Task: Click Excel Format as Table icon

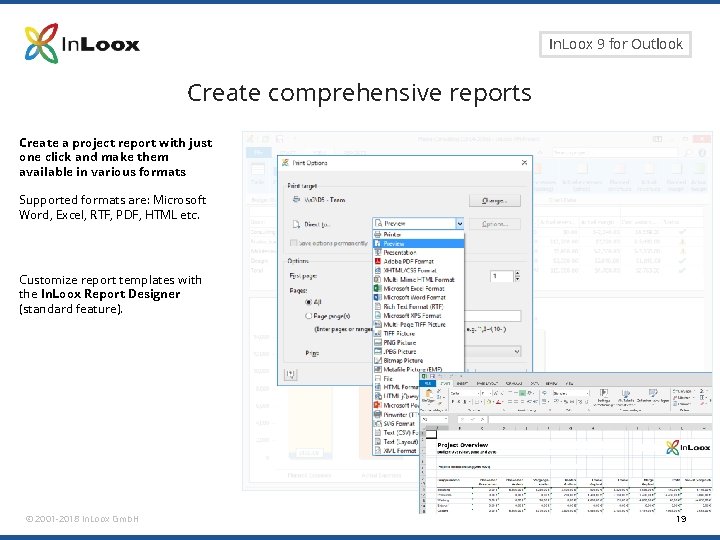Action: point(626,395)
